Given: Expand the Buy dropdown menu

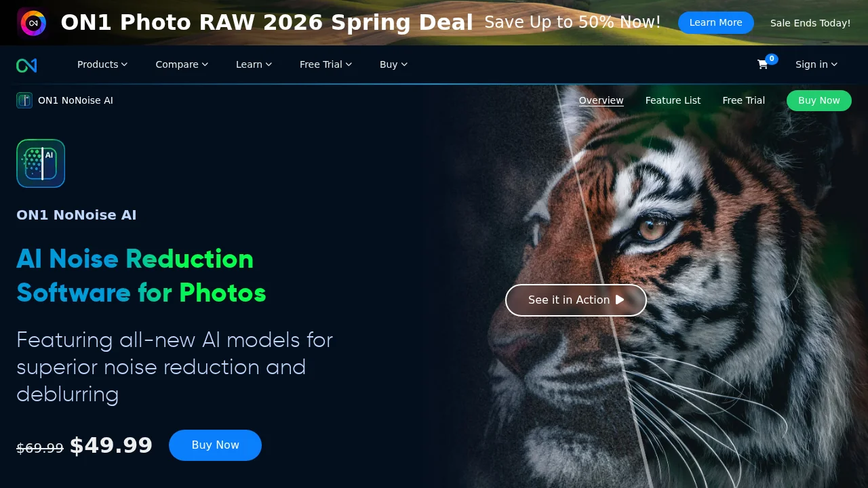Looking at the screenshot, I should coord(394,64).
